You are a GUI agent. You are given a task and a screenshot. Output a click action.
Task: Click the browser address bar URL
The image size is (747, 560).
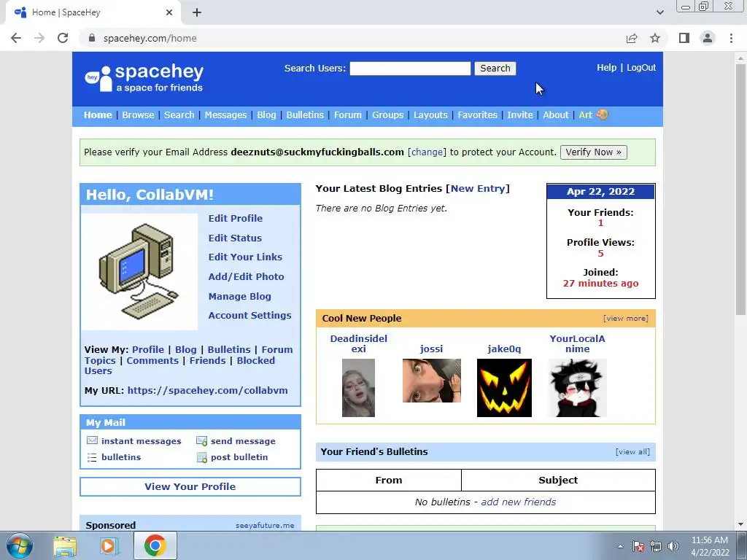point(150,38)
